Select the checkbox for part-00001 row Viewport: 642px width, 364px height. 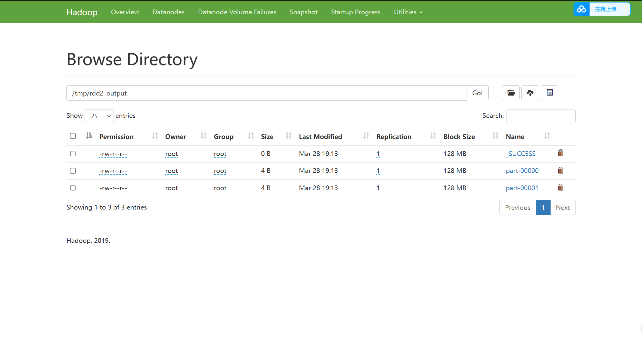point(73,188)
